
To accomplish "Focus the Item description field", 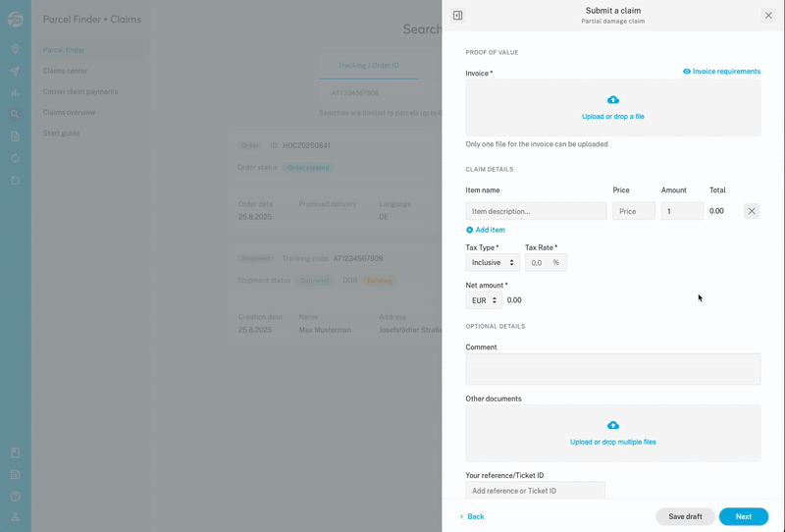I will (x=536, y=211).
